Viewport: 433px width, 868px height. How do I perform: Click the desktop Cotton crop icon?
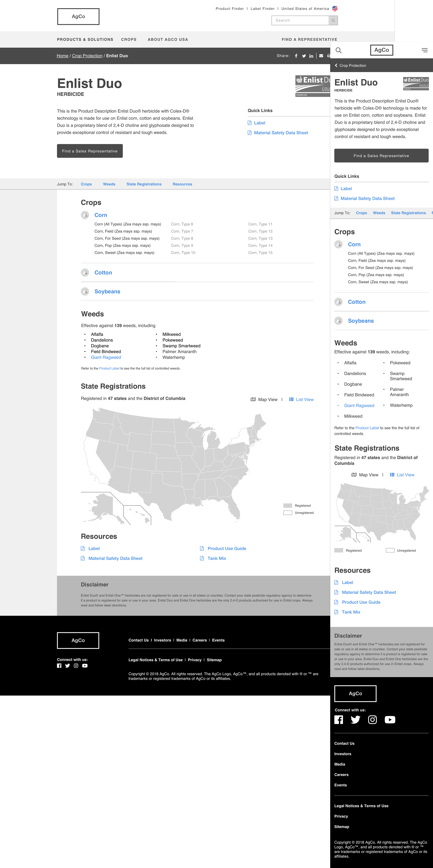pos(85,273)
